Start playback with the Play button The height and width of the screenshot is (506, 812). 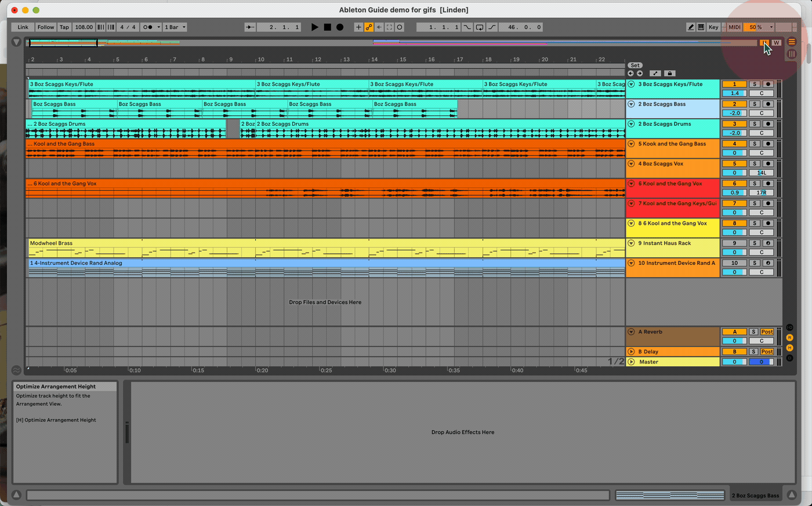coord(314,27)
